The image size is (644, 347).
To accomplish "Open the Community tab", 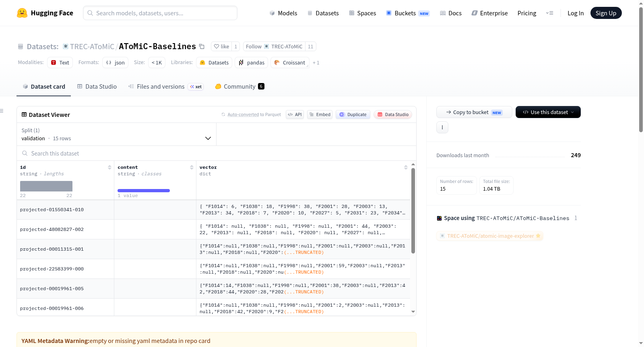I will pyautogui.click(x=239, y=87).
